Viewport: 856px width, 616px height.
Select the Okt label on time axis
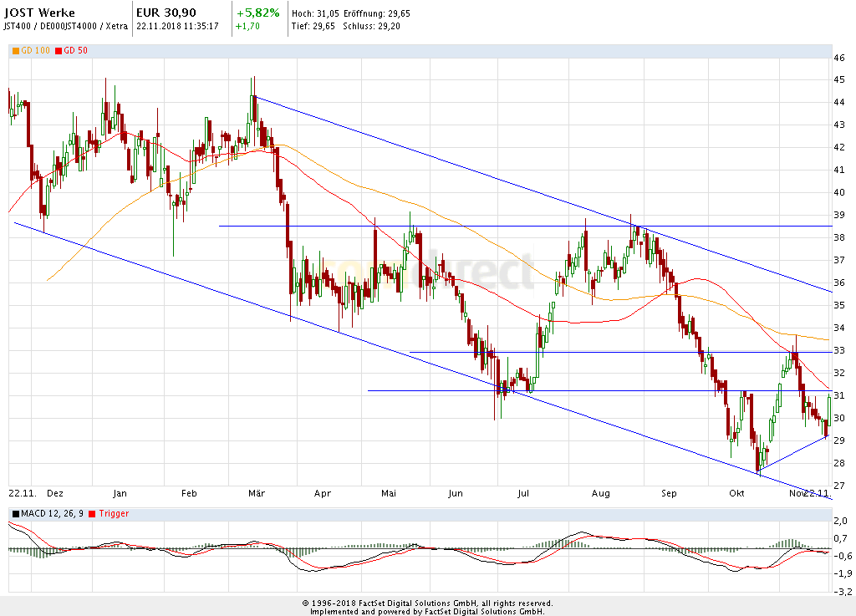click(x=736, y=494)
